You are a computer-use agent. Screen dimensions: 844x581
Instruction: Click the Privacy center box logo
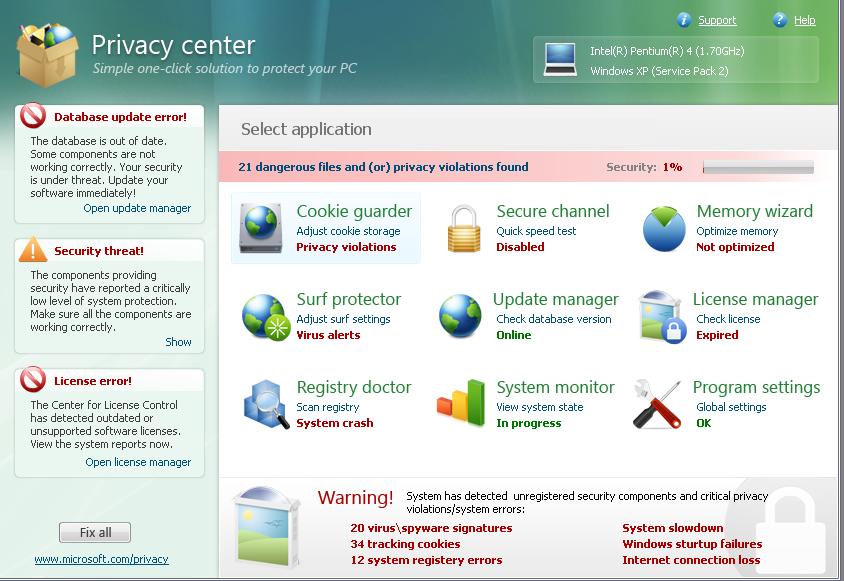click(47, 54)
